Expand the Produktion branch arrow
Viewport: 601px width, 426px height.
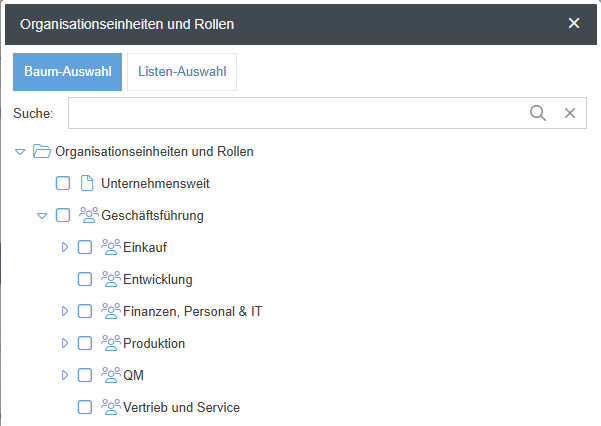[x=65, y=343]
